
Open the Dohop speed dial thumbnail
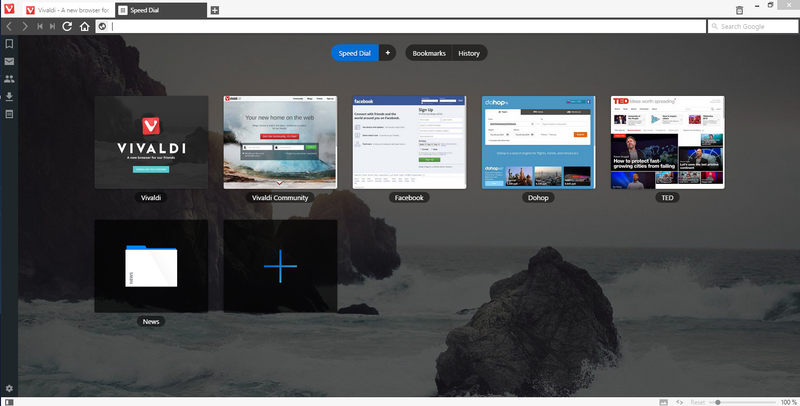[x=538, y=142]
